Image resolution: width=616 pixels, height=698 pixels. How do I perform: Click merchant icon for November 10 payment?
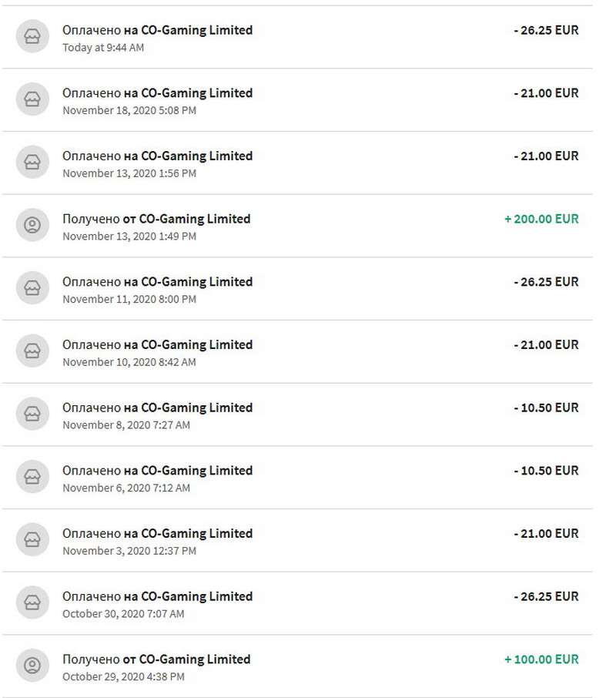coord(32,351)
